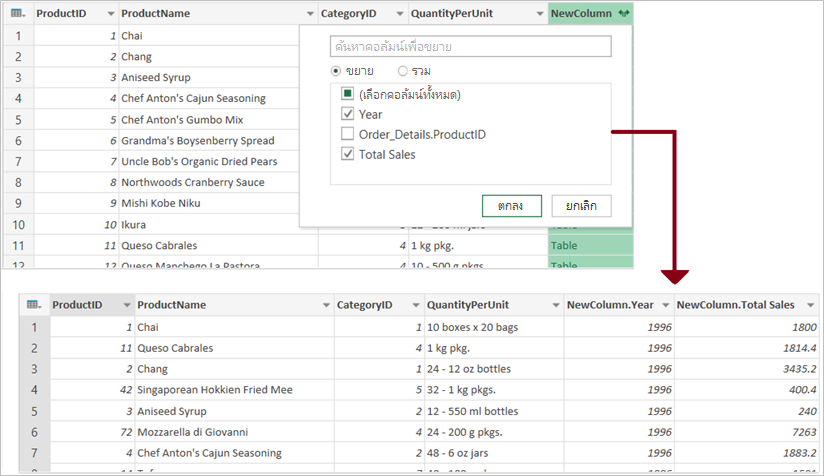Click the 1 kg pkg. cell in upper table
The width and height of the screenshot is (824, 476).
tap(478, 245)
